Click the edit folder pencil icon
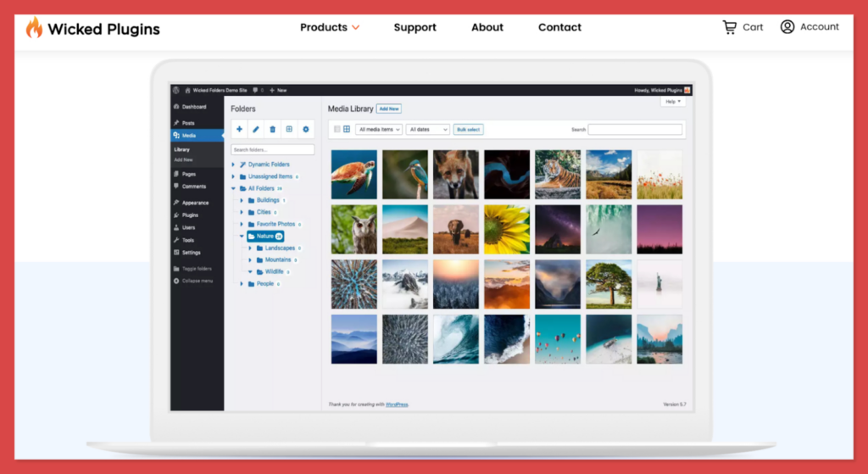The height and width of the screenshot is (474, 868). (256, 129)
